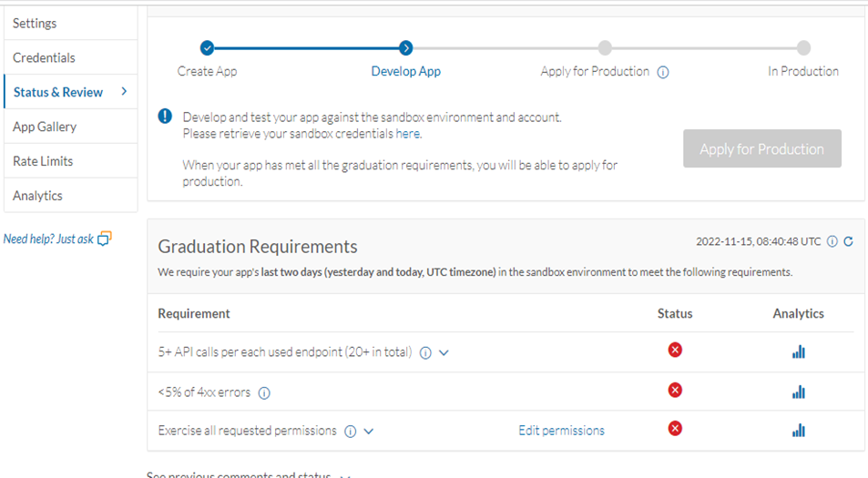The image size is (868, 478).
Task: Click info icon beside the UTC timestamp
Action: pos(831,241)
